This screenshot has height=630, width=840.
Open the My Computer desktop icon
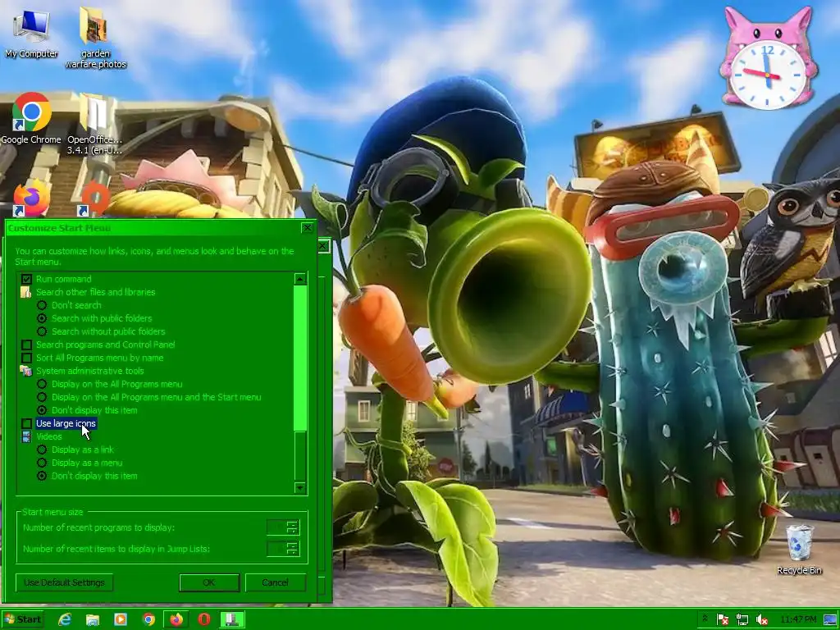coord(31,33)
